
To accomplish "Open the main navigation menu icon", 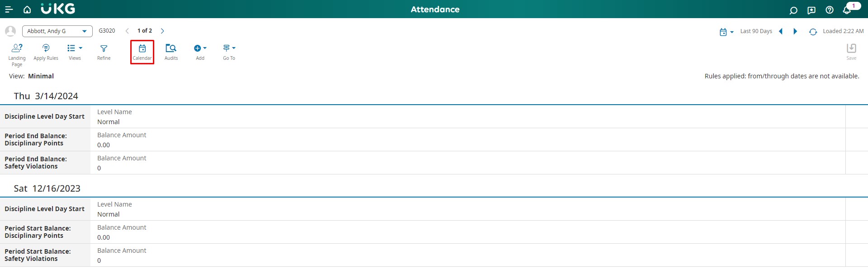I will pyautogui.click(x=9, y=10).
